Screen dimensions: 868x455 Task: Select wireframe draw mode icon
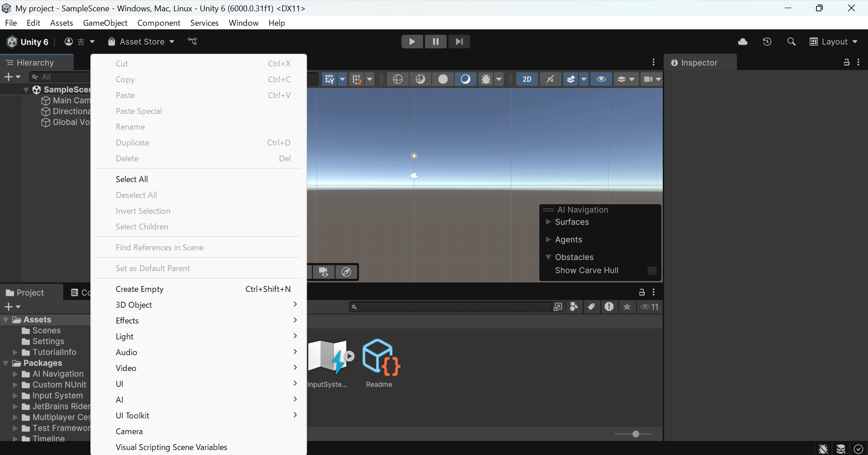(x=398, y=79)
